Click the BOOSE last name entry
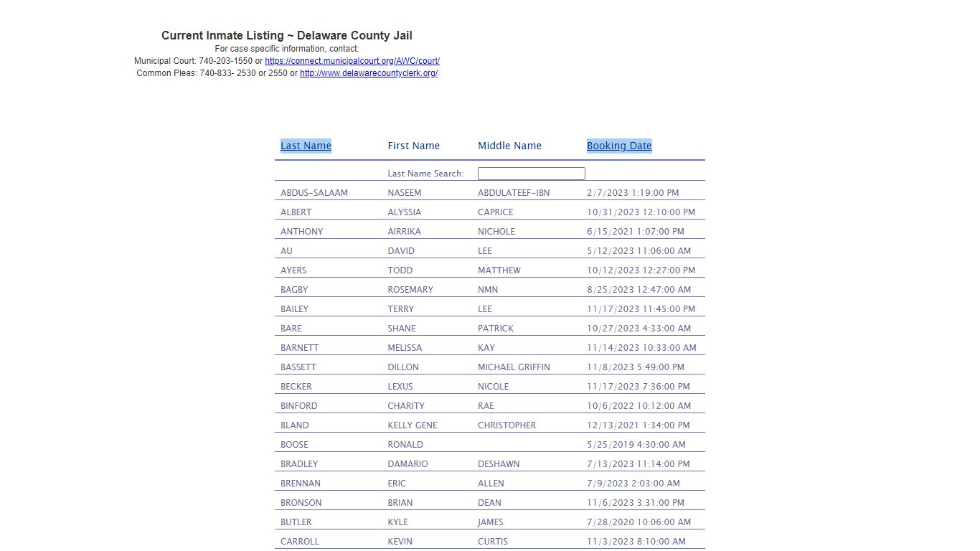The height and width of the screenshot is (551, 980). pyautogui.click(x=294, y=445)
